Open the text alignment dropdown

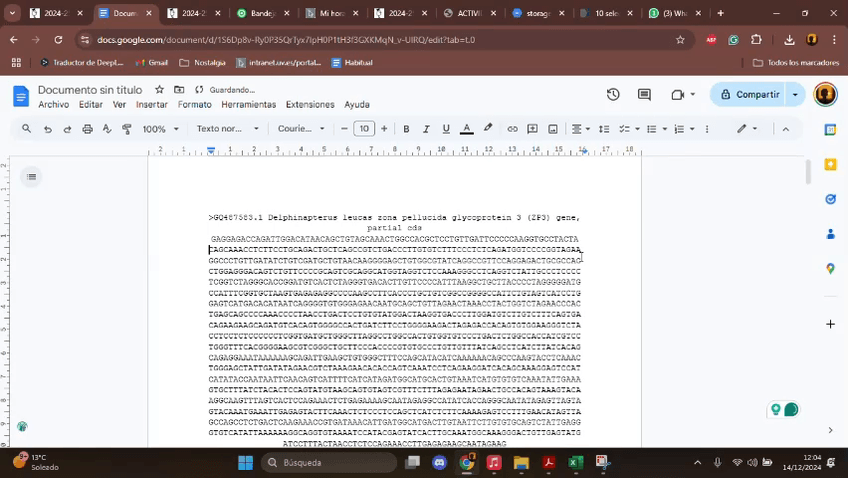581,129
